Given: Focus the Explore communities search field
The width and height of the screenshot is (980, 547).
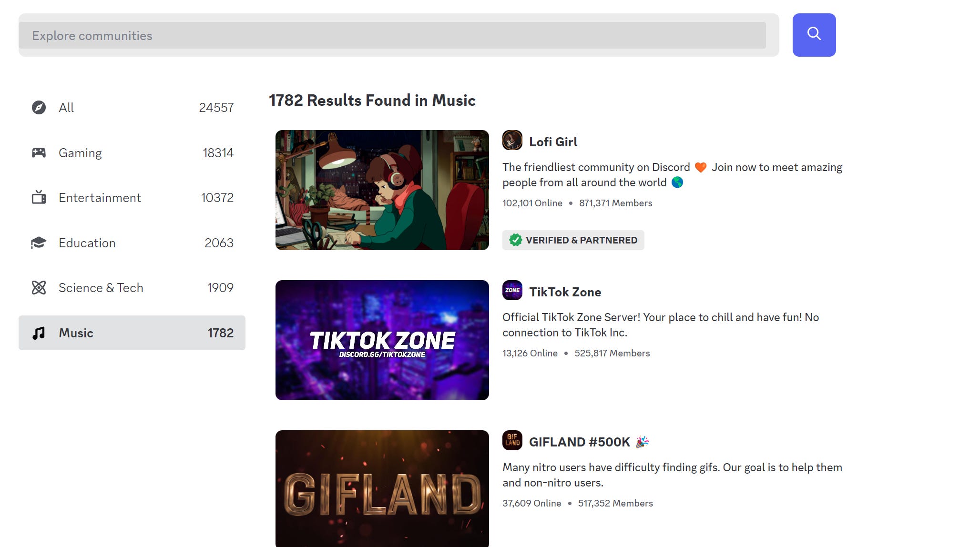Looking at the screenshot, I should [x=392, y=35].
